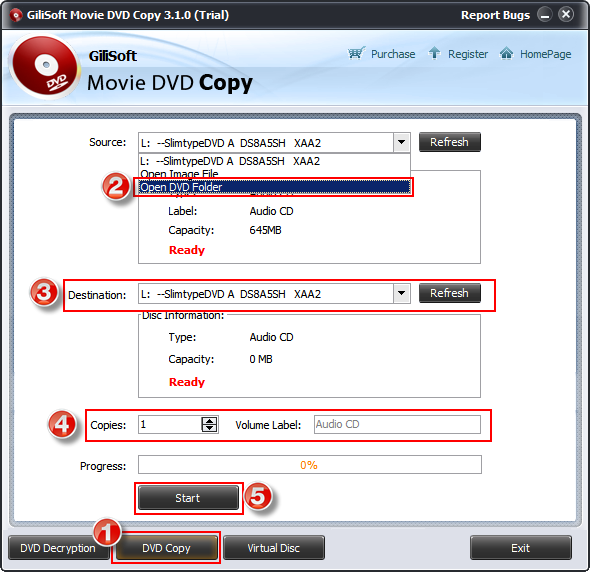Increase copies with up spinner arrow
Screen dimensions: 590x572
click(210, 420)
